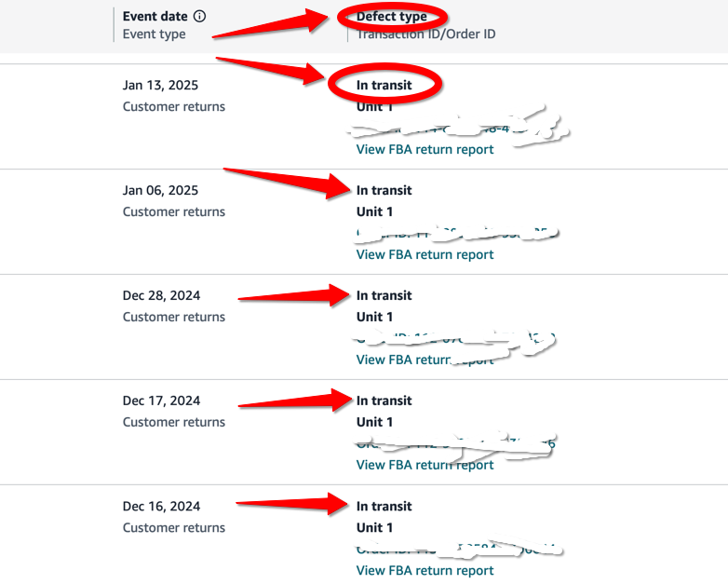Click Customer returns under Dec 16, 2024
The height and width of the screenshot is (584, 728).
click(x=174, y=527)
